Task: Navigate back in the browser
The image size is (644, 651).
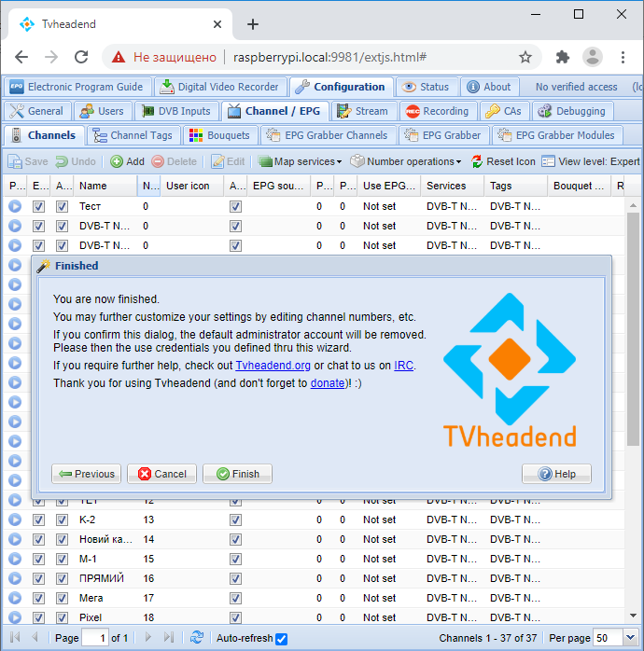Action: tap(21, 57)
